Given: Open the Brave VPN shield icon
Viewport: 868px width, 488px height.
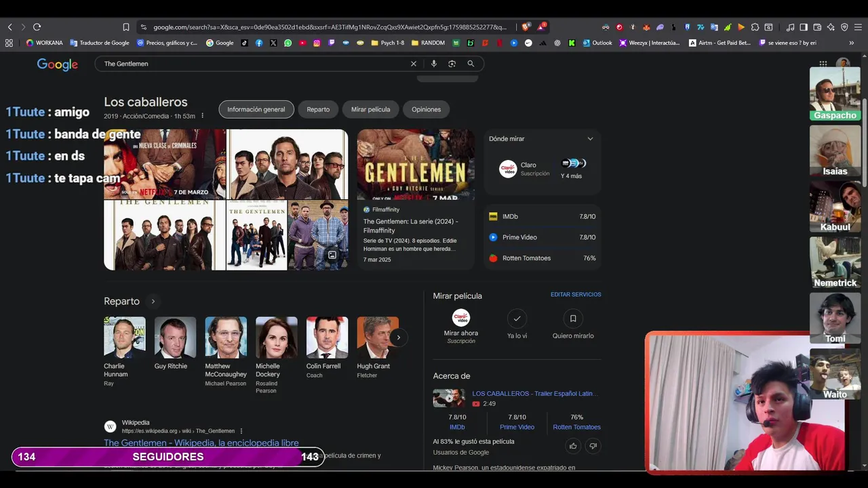Looking at the screenshot, I should pos(844,27).
